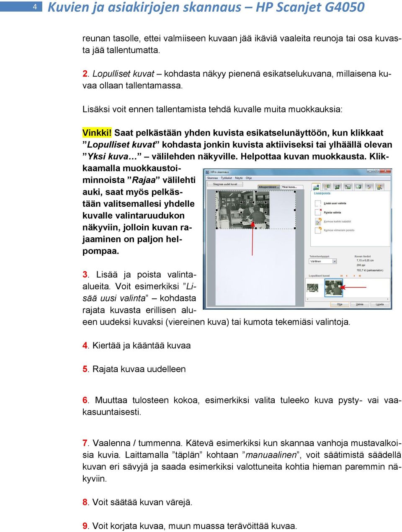The width and height of the screenshot is (402, 532).
Task: Open the Output resize tab icon
Action: tap(348, 187)
